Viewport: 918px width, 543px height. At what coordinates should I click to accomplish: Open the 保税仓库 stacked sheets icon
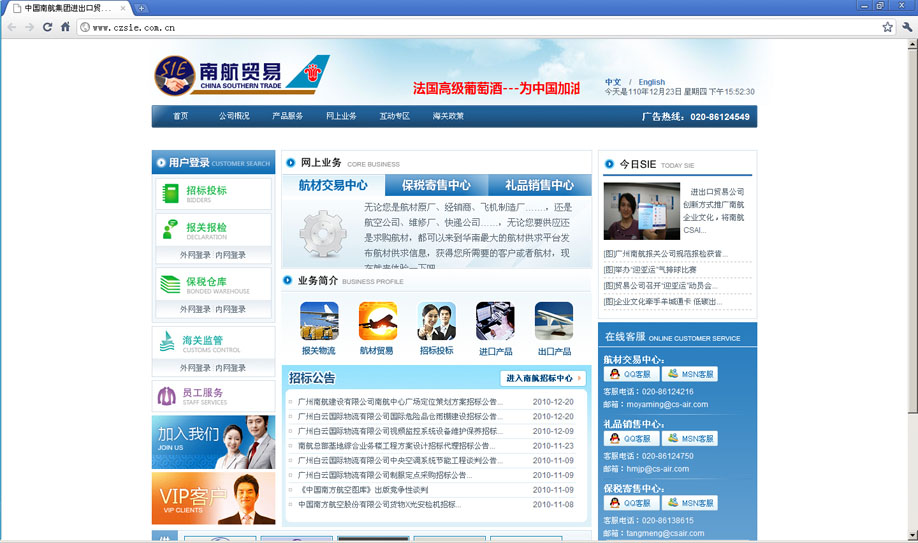pyautogui.click(x=170, y=285)
